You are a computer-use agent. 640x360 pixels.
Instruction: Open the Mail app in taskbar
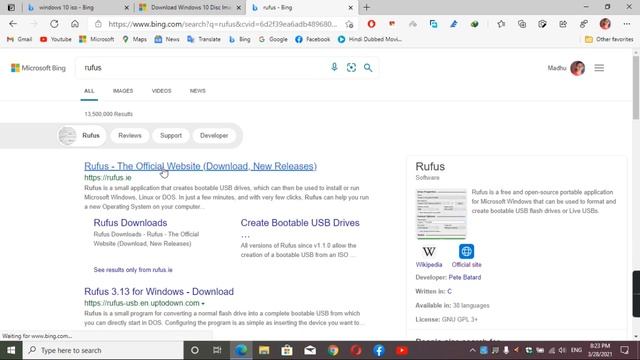[310, 350]
